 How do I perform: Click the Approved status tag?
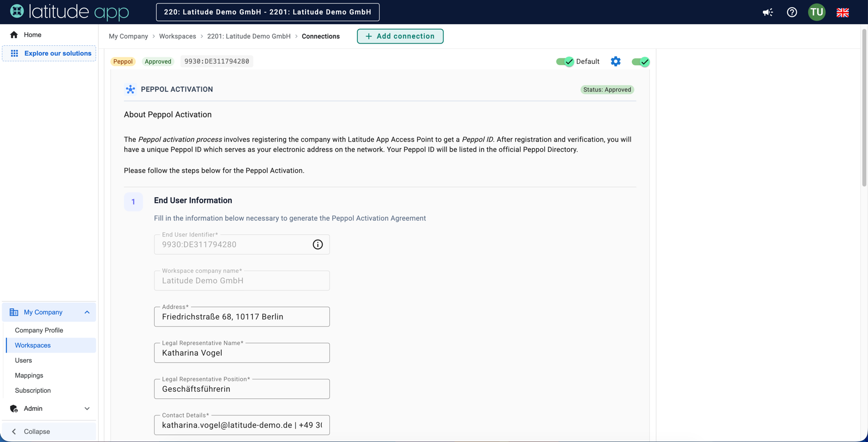(158, 61)
